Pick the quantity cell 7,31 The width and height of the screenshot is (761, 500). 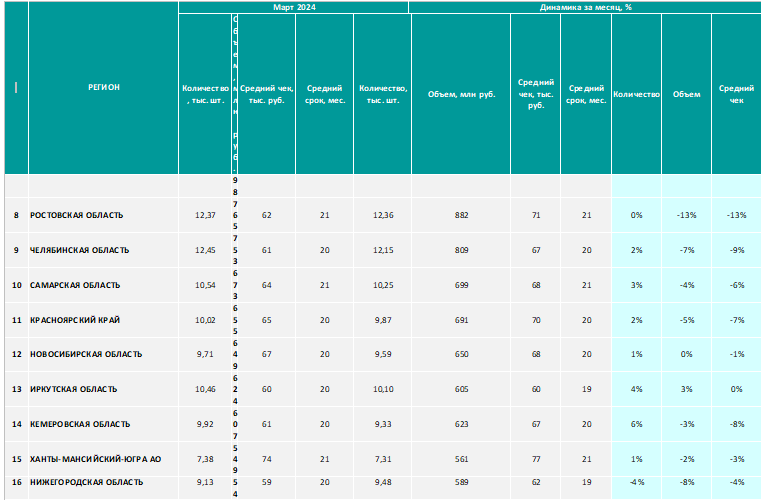point(383,459)
